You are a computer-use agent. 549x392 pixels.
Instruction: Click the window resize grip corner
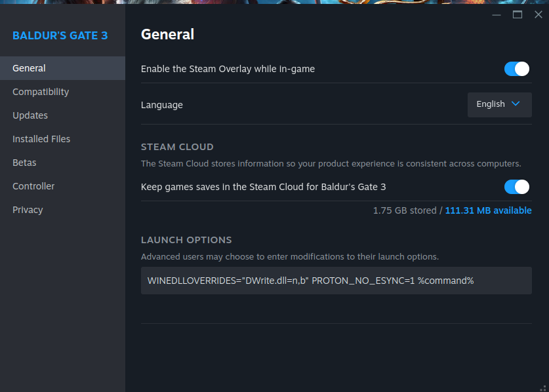pos(544,387)
